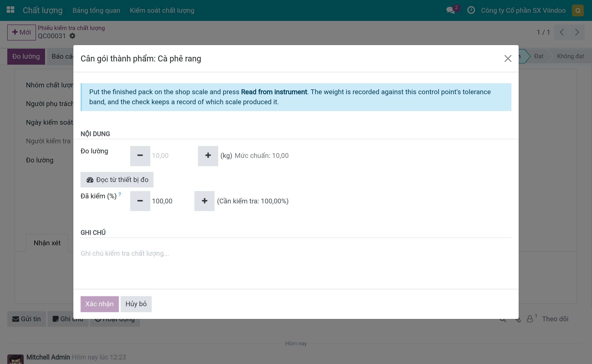The width and height of the screenshot is (592, 364).
Task: Increase the Đo lường measurement value
Action: 208,156
